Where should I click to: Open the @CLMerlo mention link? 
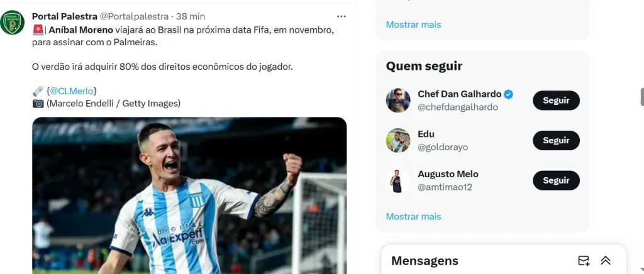coord(72,91)
